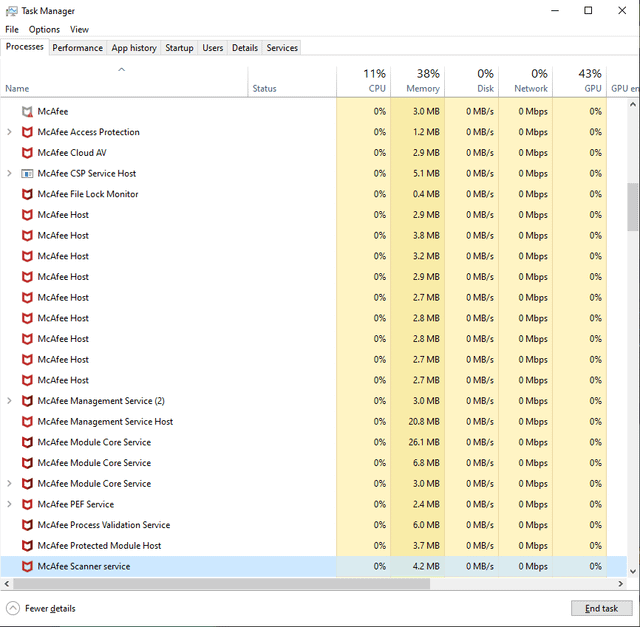
Task: Click the McAfee Protected Module Host icon
Action: 27,545
